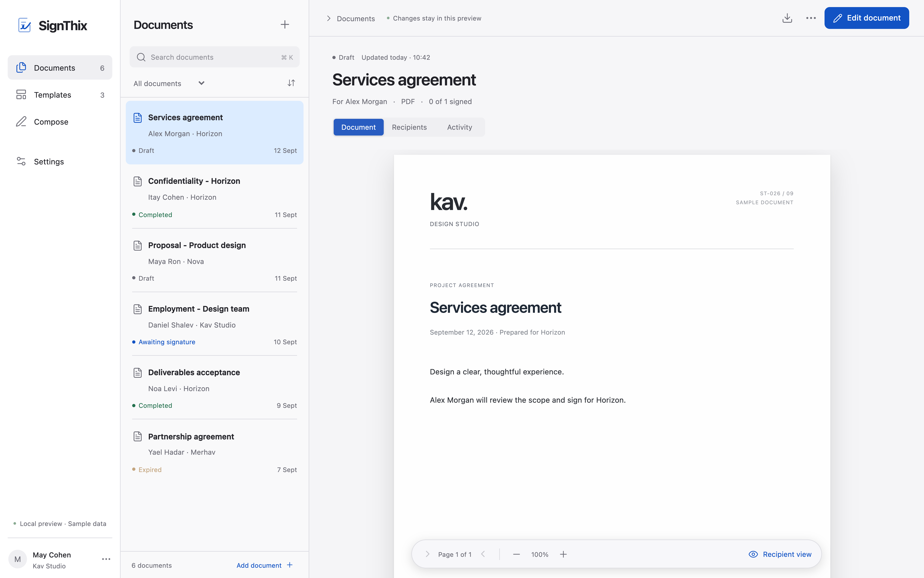
Task: Open Documents in the sidebar
Action: 60,68
